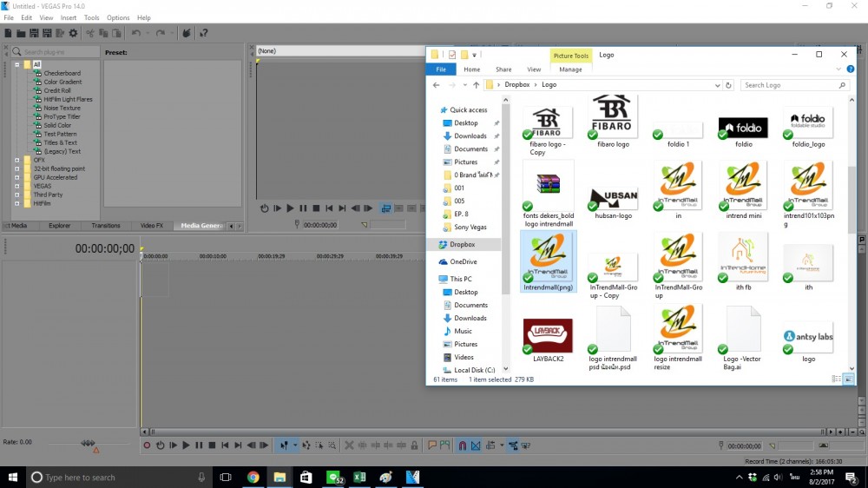
Task: Expand the GPU Accelerated folder
Action: (x=17, y=177)
